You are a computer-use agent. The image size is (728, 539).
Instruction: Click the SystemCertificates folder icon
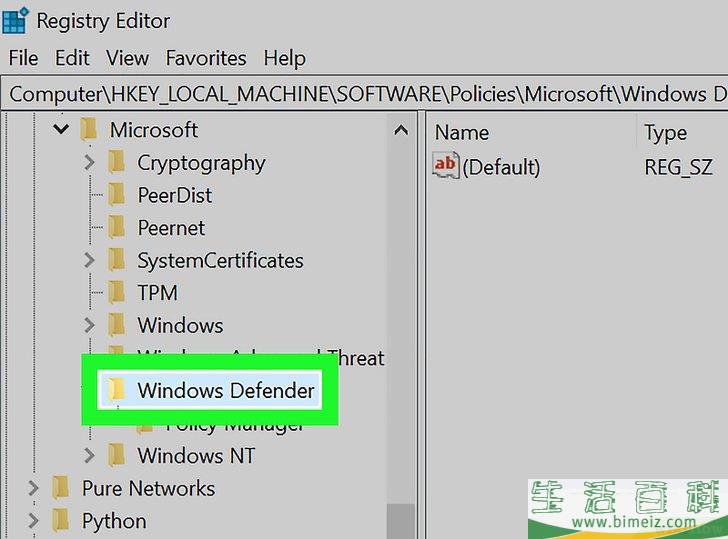(117, 260)
